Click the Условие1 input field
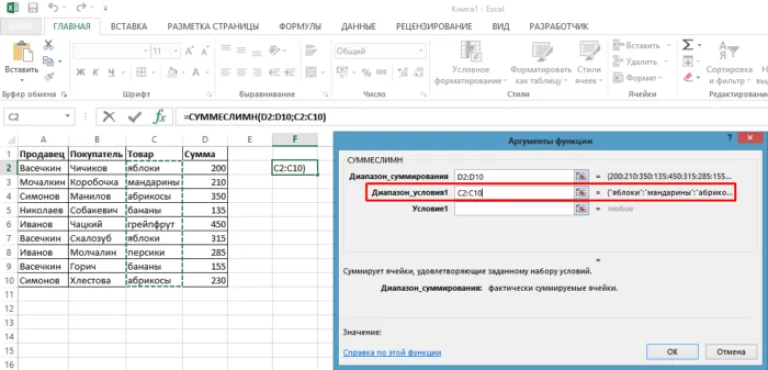The image size is (768, 370). click(x=514, y=208)
